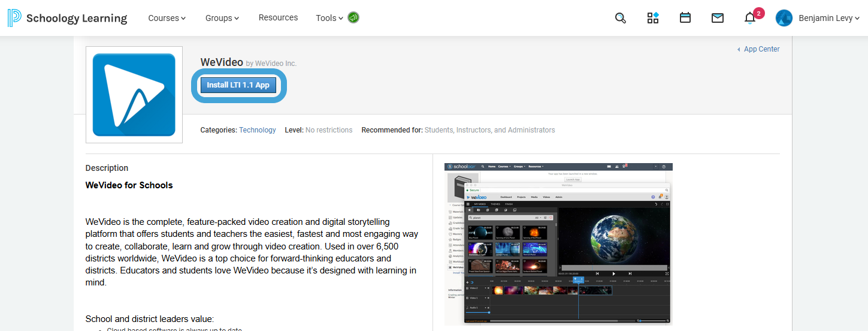Click Install LTI 1.1 App button
The image size is (868, 331).
238,85
